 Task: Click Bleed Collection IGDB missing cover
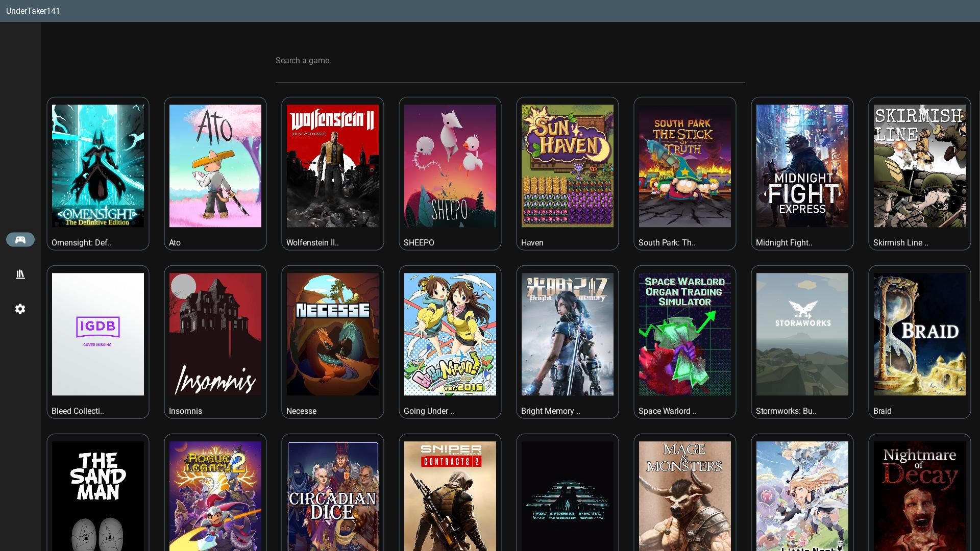(98, 334)
